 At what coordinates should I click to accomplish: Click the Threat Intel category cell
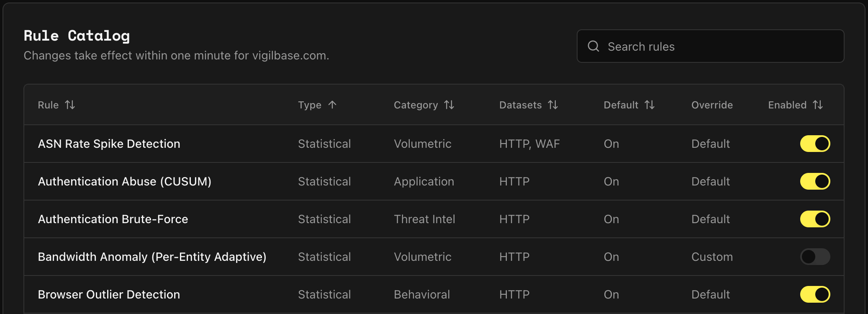click(x=424, y=219)
